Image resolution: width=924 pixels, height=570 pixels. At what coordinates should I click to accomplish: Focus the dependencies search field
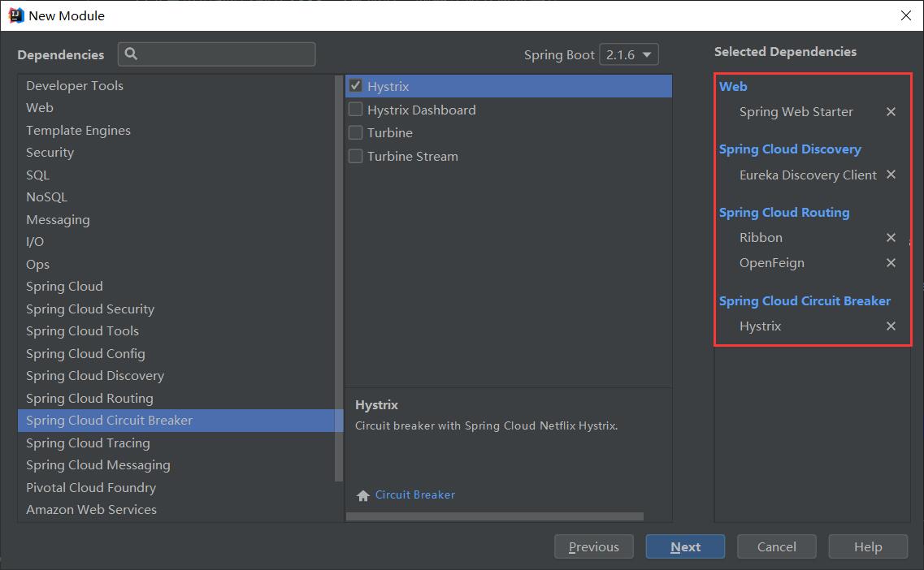[x=217, y=54]
